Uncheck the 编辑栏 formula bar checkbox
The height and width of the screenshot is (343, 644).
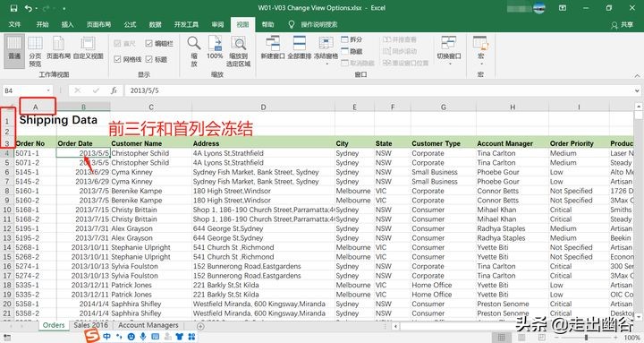148,43
